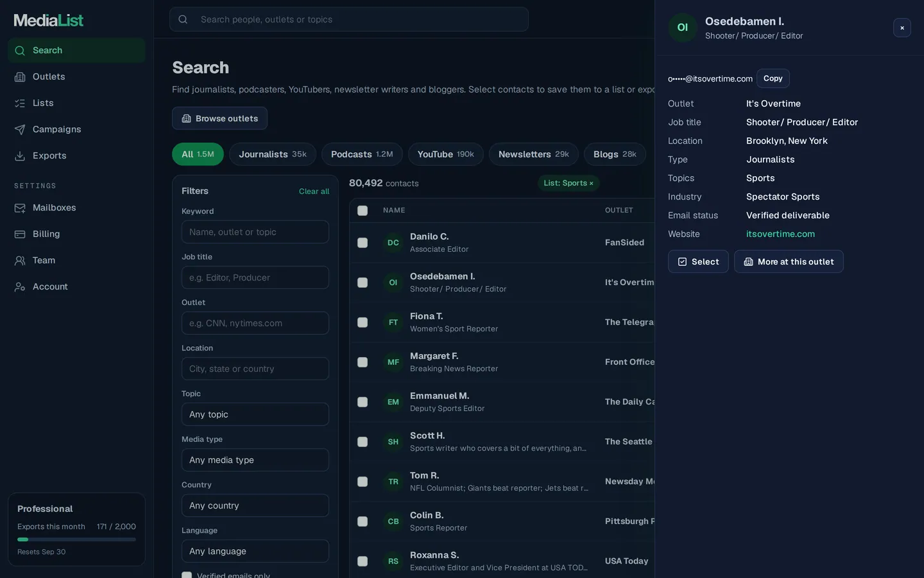Click the RS avatar for Roxanna S.
The height and width of the screenshot is (578, 924).
(393, 561)
